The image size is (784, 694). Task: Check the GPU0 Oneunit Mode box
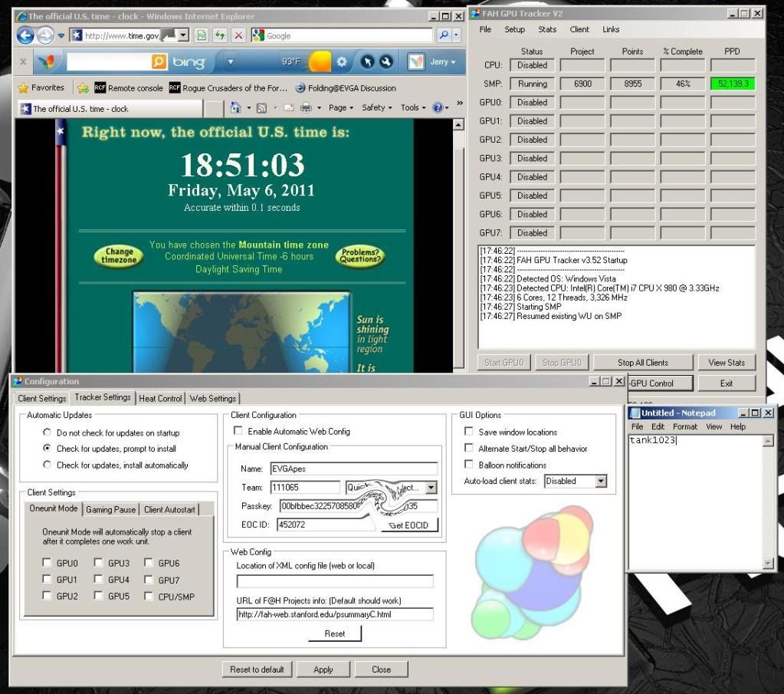coord(48,563)
